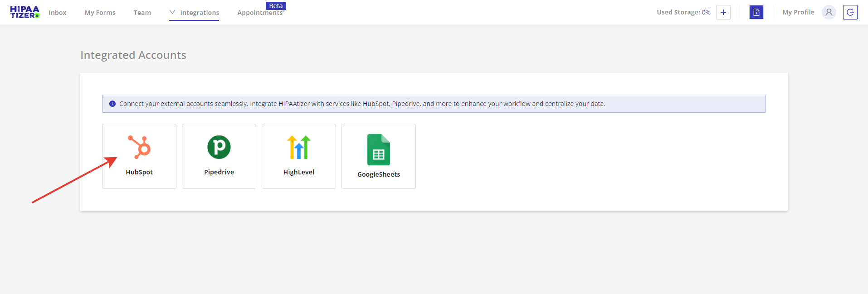Open My Profile link

click(x=798, y=12)
